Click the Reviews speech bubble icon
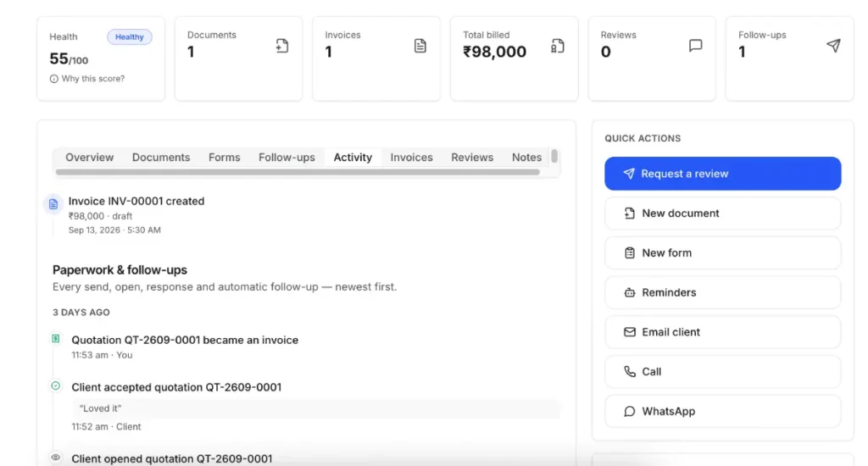Screen dimensions: 868x466 coord(695,46)
